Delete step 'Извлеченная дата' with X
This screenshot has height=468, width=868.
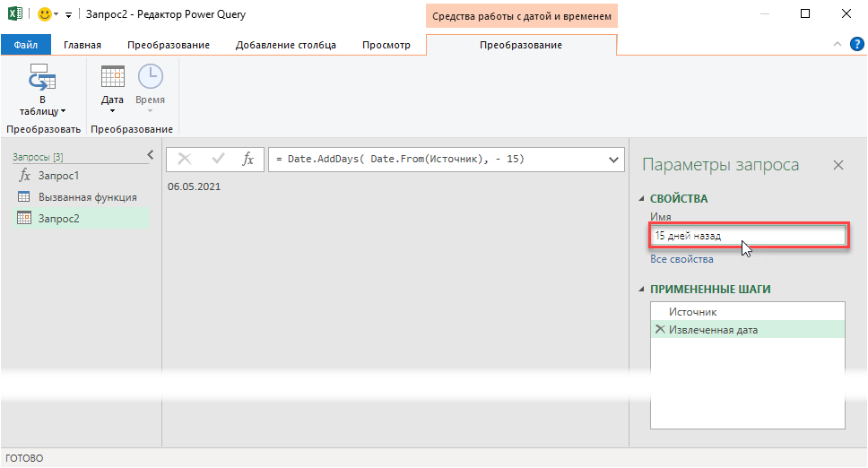tap(660, 330)
